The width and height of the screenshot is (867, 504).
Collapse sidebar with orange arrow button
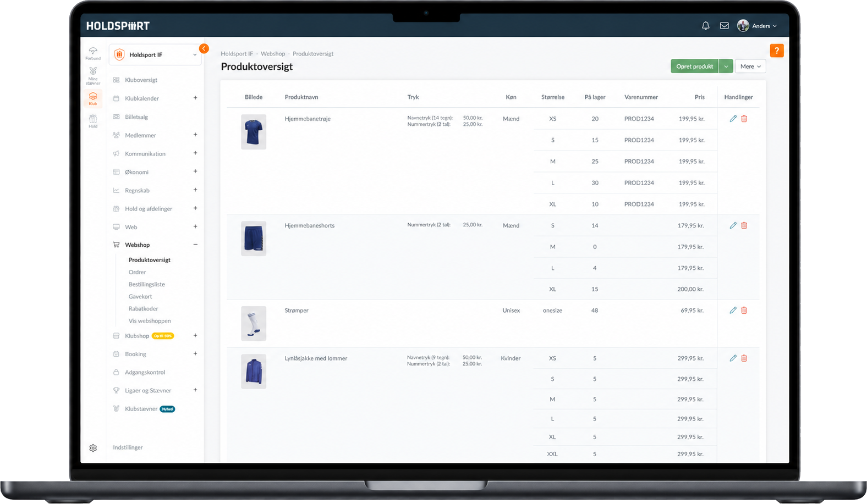pyautogui.click(x=204, y=48)
